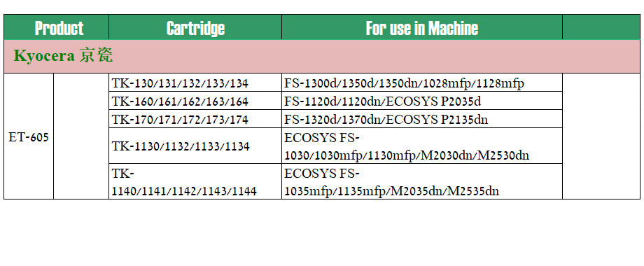This screenshot has width=644, height=266.
Task: Click the For use in Machine header
Action: pos(422,27)
